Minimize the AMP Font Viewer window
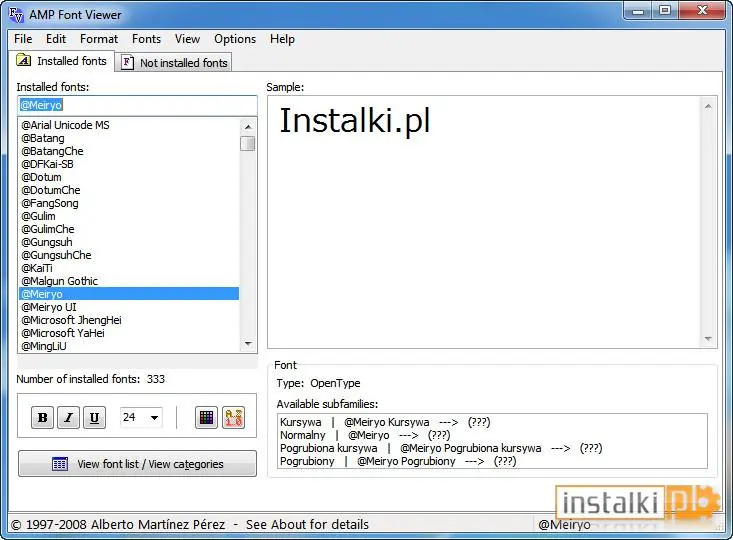 [x=638, y=10]
